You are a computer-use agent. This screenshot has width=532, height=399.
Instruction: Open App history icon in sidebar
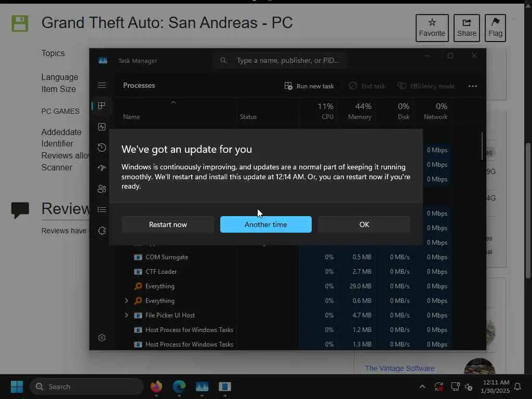click(102, 147)
